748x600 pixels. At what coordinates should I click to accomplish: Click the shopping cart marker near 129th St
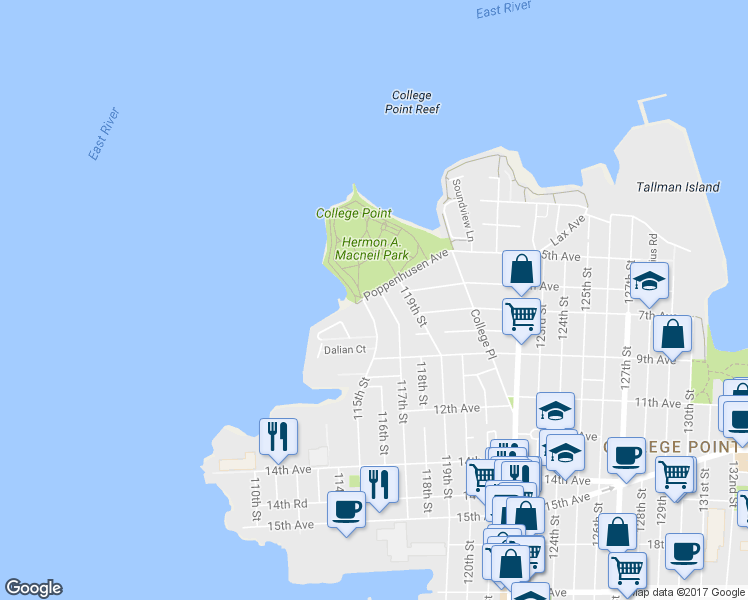(675, 477)
